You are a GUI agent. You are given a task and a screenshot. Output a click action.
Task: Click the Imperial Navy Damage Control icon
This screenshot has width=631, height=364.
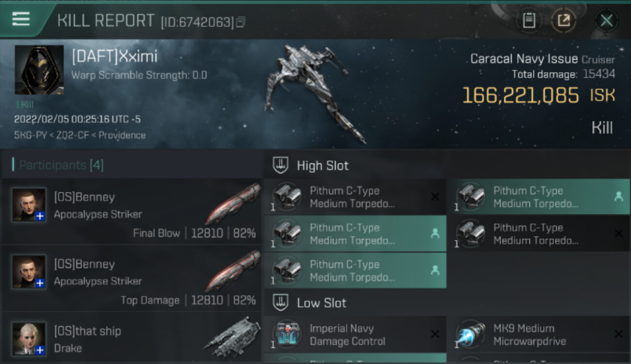286,334
